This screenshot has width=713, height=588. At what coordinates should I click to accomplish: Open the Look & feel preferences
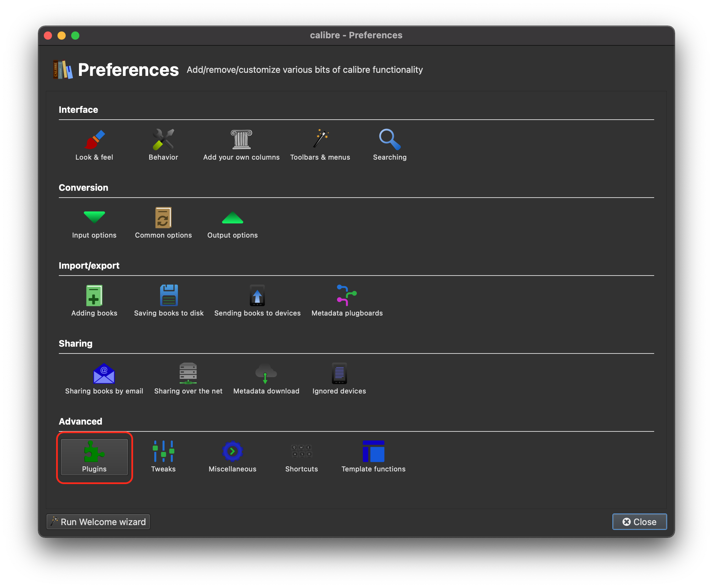95,144
